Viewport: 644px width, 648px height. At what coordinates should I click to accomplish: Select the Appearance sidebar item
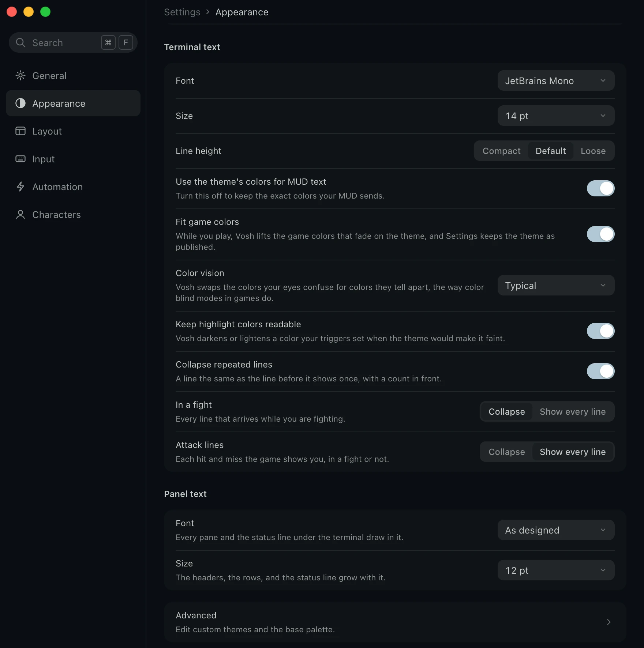(73, 103)
